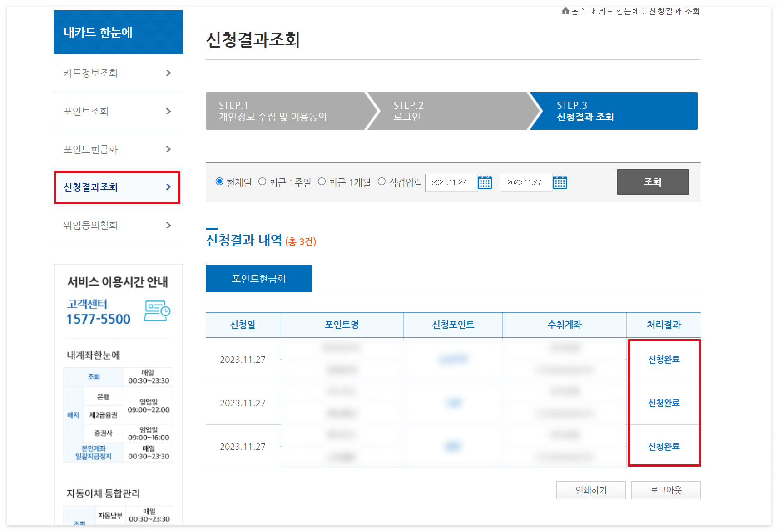The width and height of the screenshot is (778, 532).
Task: Switch to the 포인트현금화 tab
Action: coord(259,278)
